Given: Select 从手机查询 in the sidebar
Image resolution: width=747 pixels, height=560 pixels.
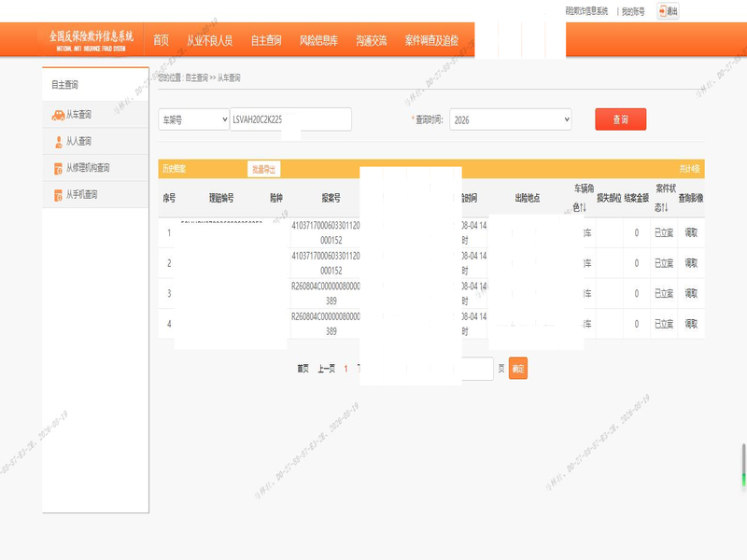Looking at the screenshot, I should 95,194.
